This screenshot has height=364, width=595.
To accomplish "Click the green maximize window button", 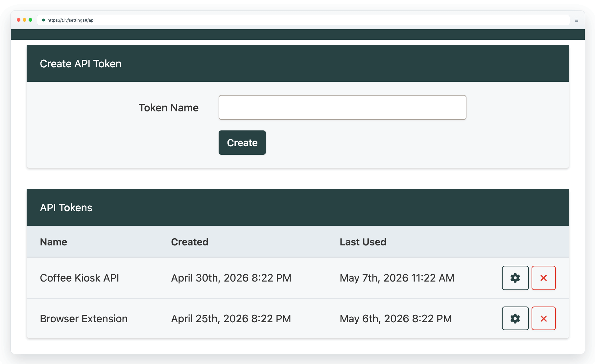I will [31, 20].
